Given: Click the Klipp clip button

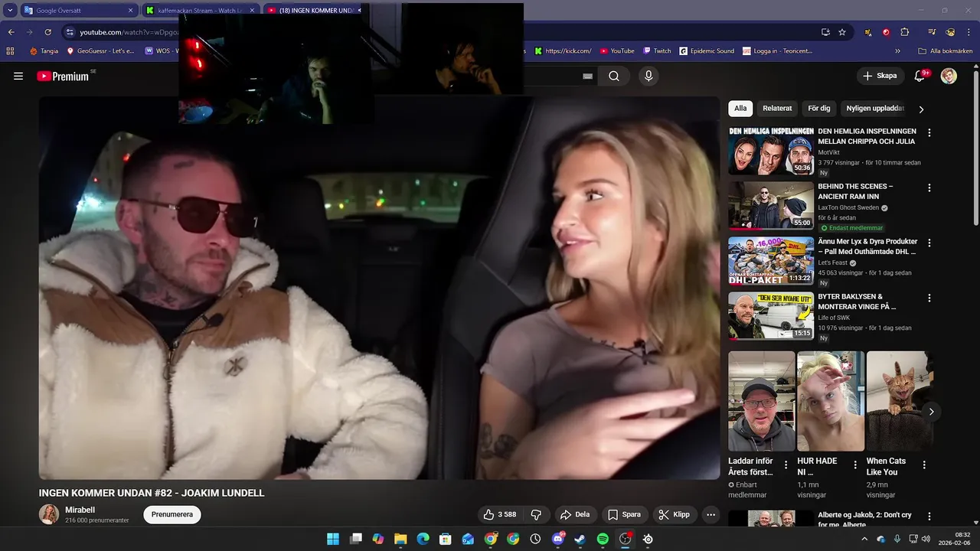Looking at the screenshot, I should pyautogui.click(x=675, y=514).
